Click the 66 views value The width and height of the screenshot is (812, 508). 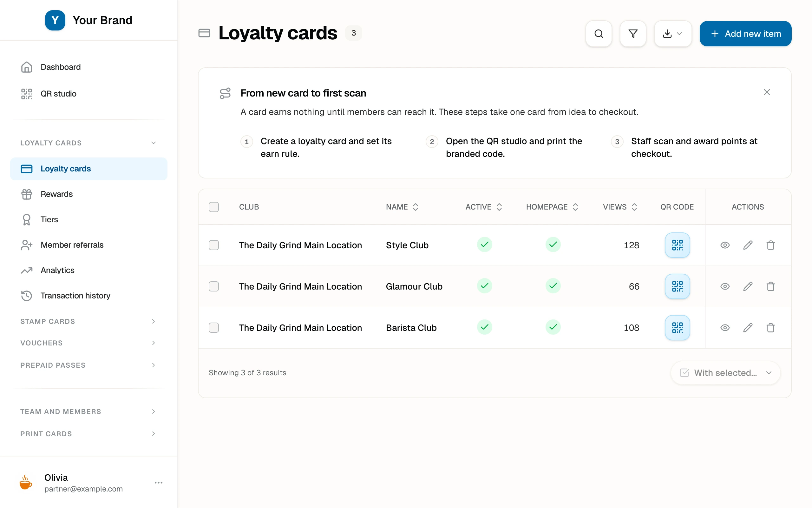(x=634, y=287)
